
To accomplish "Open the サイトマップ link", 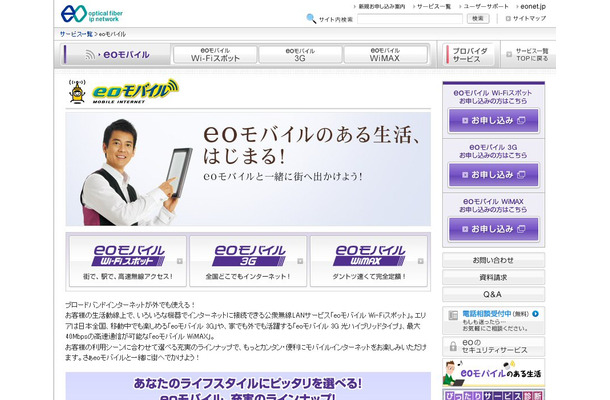I will click(x=529, y=18).
